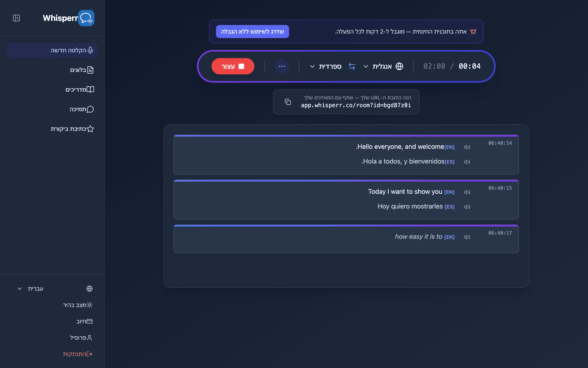Image resolution: width=588 pixels, height=368 pixels.
Task: Play audio for 'Hoy quiero mostrarles'
Action: click(x=467, y=207)
